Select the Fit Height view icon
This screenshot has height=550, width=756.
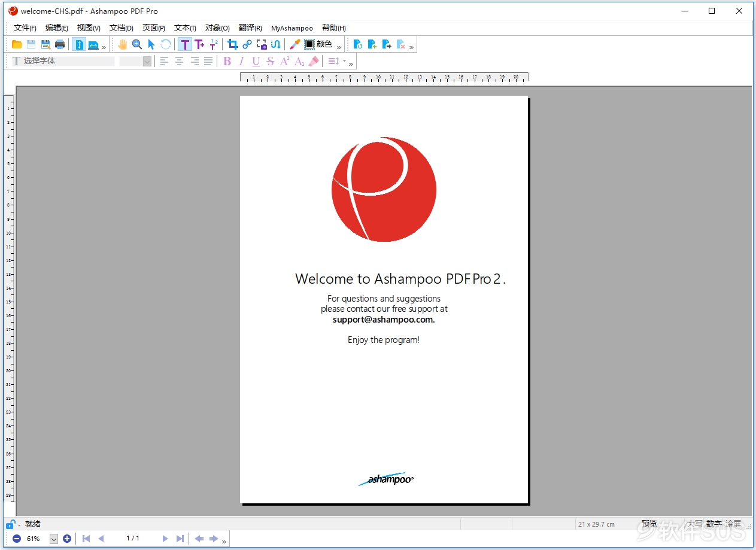tap(79, 44)
